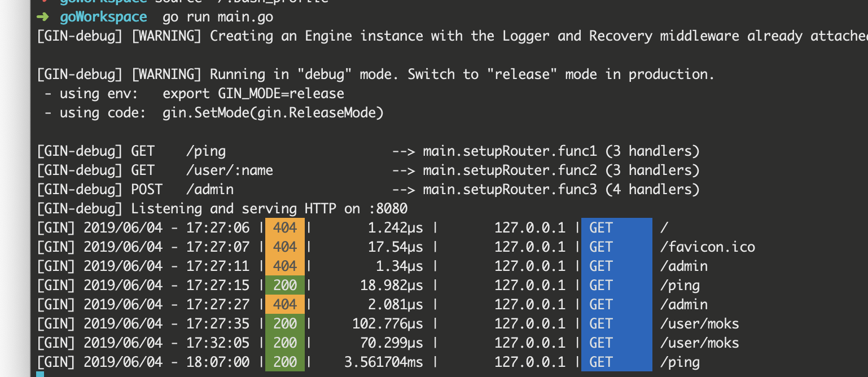Click the gin.SetMode(gin.ReleaseMode) code text

pyautogui.click(x=273, y=113)
